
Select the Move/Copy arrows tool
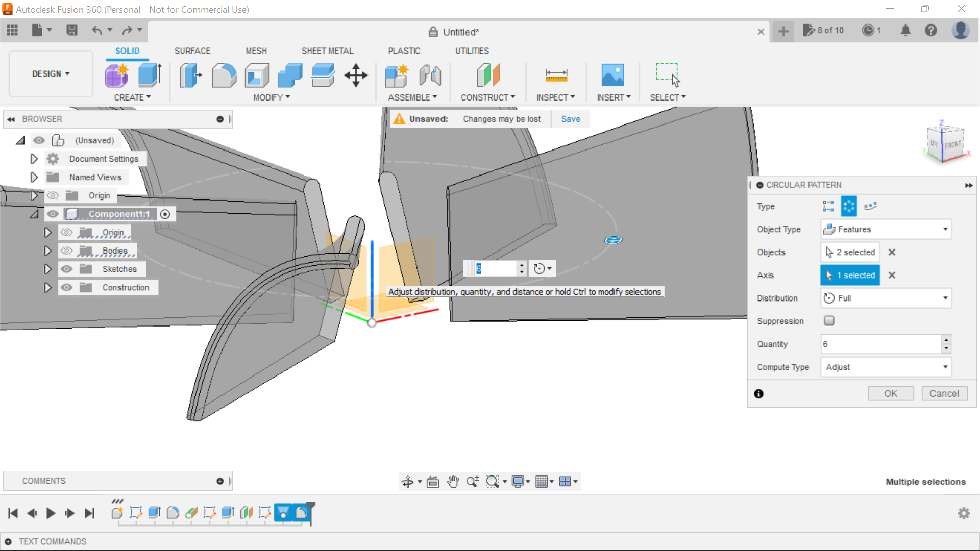(356, 76)
